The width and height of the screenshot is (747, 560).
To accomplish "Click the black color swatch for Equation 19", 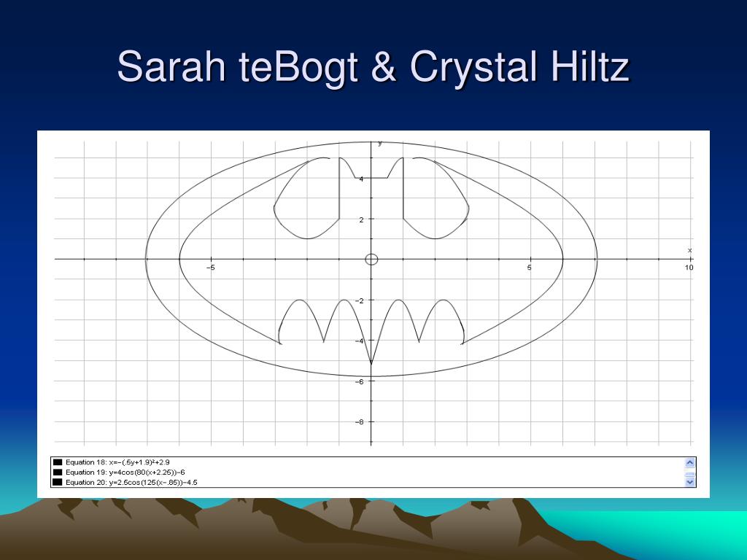I will coord(58,472).
